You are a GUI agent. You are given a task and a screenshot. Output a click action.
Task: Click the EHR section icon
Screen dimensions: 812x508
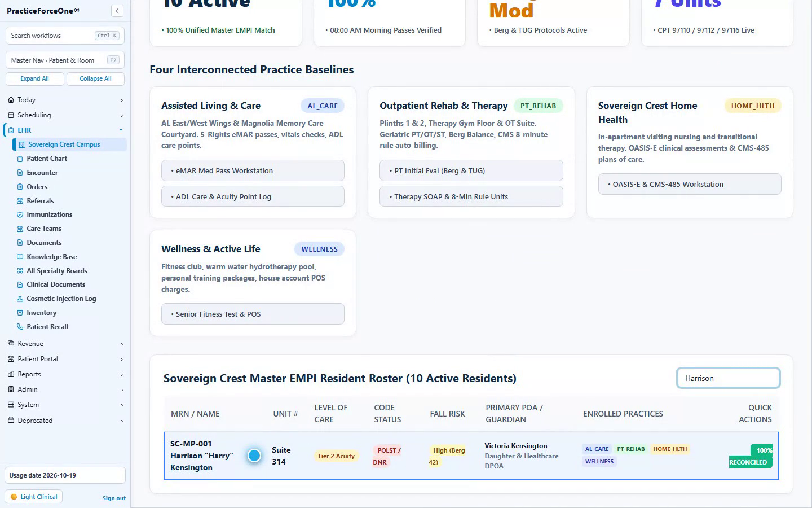(x=11, y=130)
